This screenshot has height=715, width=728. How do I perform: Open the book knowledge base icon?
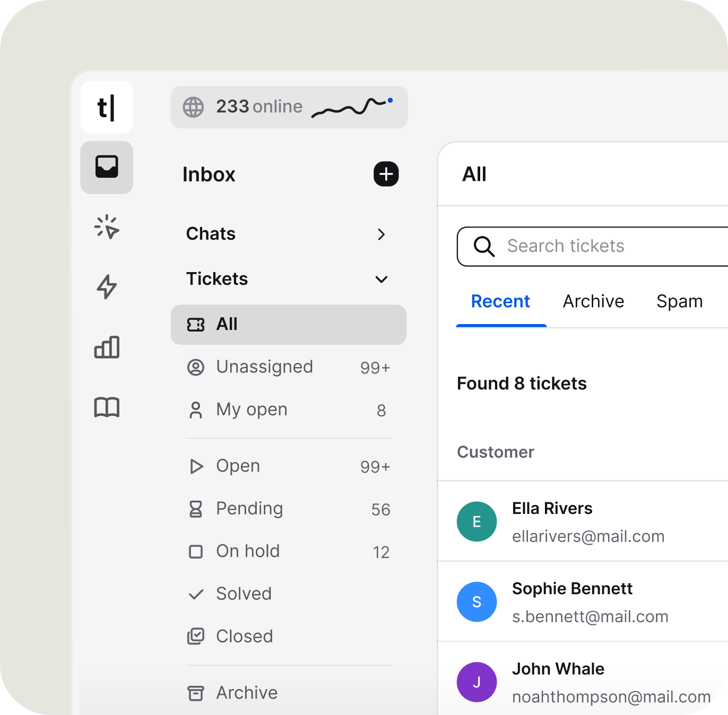pyautogui.click(x=107, y=407)
